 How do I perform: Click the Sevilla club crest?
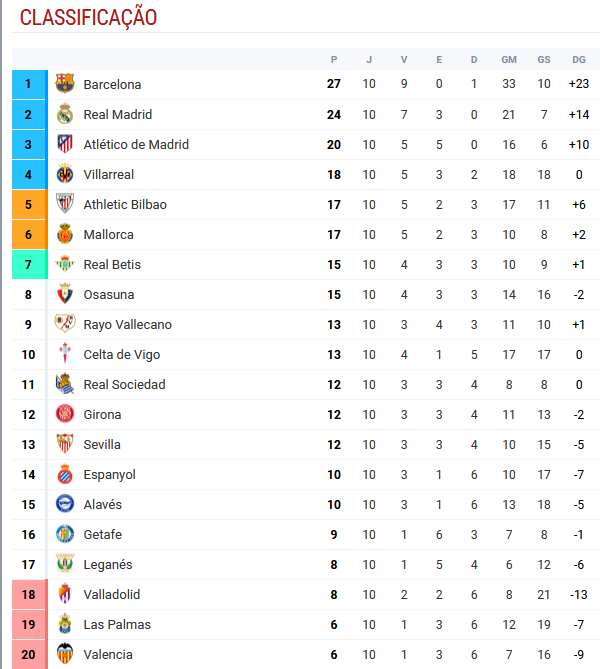click(x=65, y=444)
